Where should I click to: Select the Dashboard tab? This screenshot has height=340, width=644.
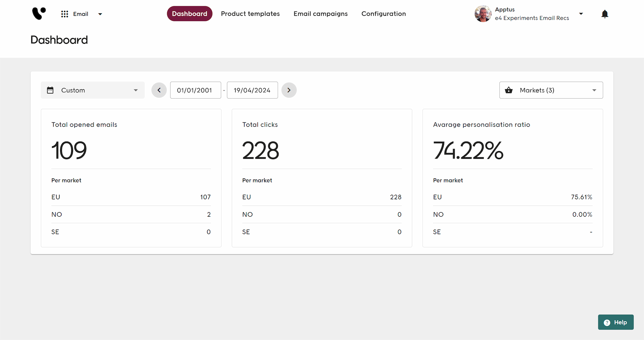tap(190, 14)
